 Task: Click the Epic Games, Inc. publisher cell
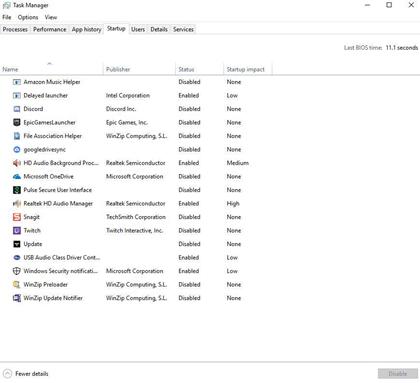point(127,122)
